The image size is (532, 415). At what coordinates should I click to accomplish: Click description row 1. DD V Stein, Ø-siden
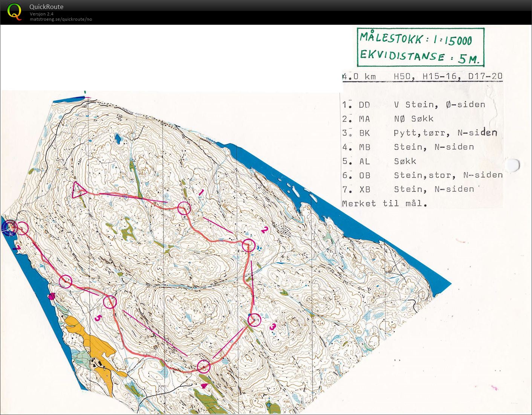pyautogui.click(x=414, y=104)
